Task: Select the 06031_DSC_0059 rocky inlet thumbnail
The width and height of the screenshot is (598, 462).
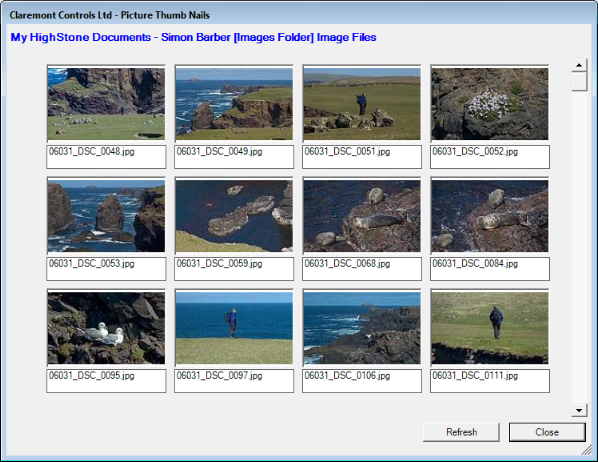Action: pyautogui.click(x=234, y=216)
